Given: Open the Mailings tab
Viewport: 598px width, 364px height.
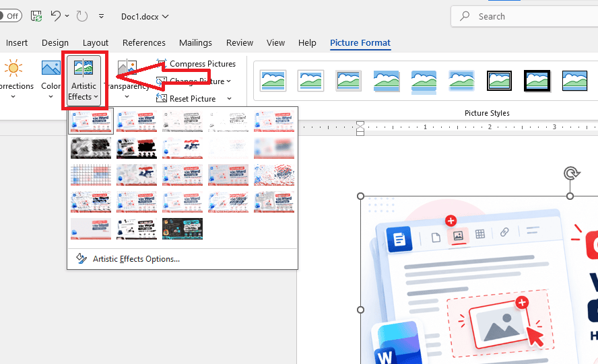Looking at the screenshot, I should pos(195,42).
